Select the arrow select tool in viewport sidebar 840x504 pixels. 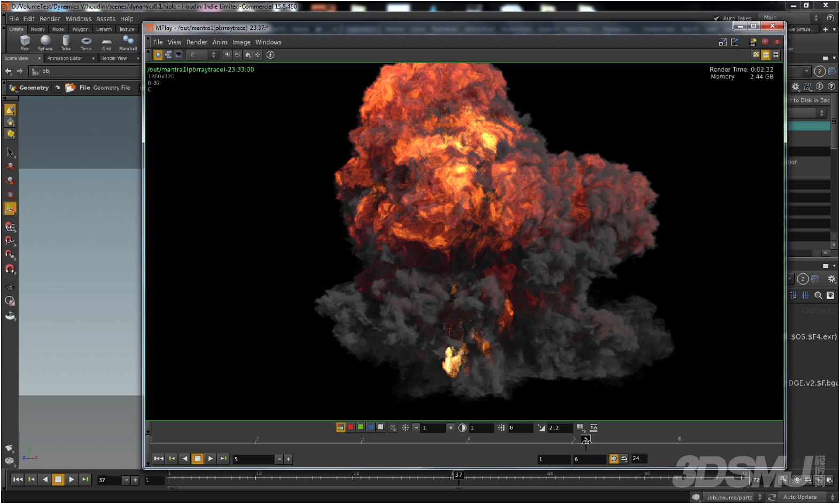[10, 153]
